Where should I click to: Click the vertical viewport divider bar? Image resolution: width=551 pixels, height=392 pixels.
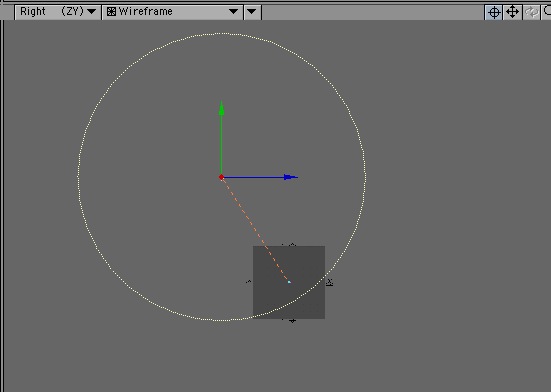tap(3, 205)
